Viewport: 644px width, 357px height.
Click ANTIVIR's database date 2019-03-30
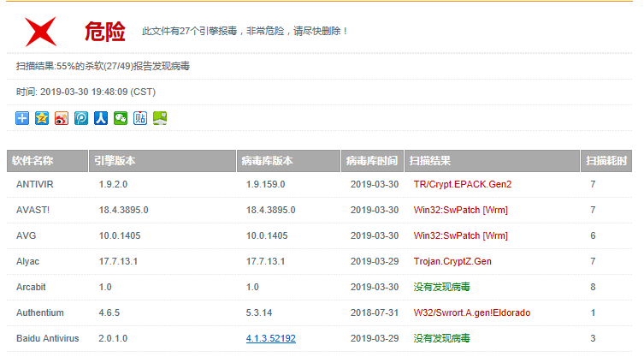tap(375, 184)
